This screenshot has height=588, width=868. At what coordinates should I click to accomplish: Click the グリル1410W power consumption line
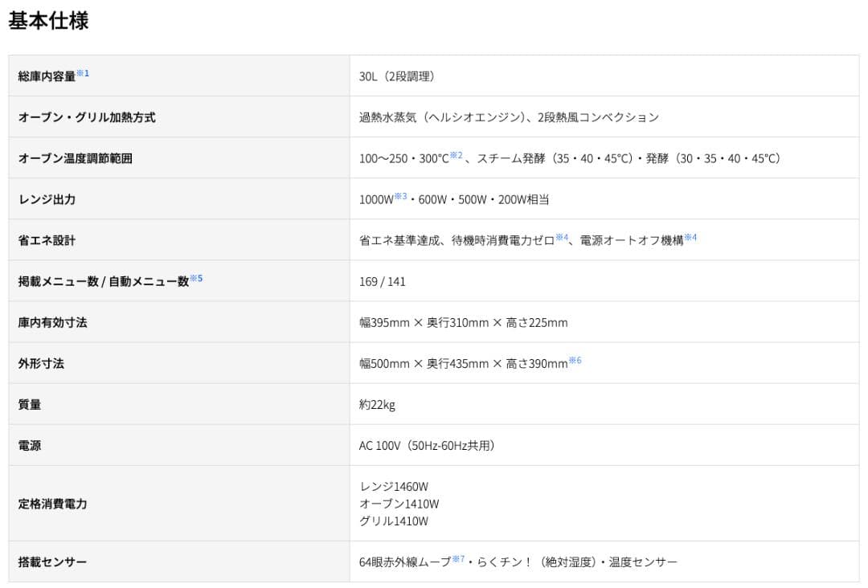[394, 521]
